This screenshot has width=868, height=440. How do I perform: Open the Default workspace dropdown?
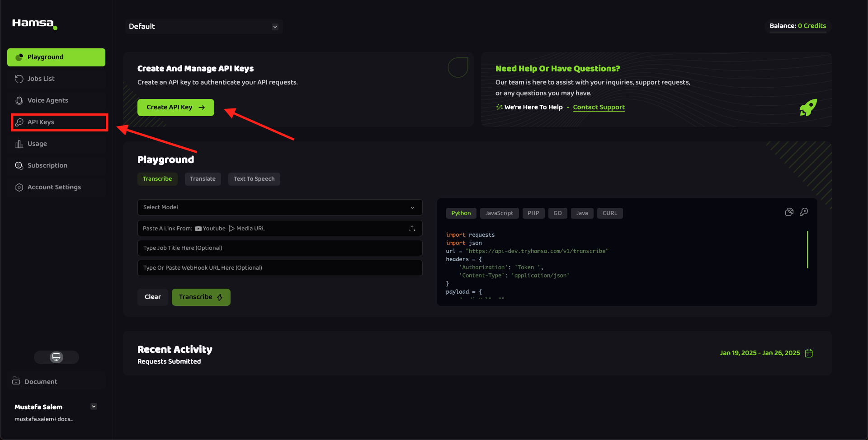coord(203,26)
